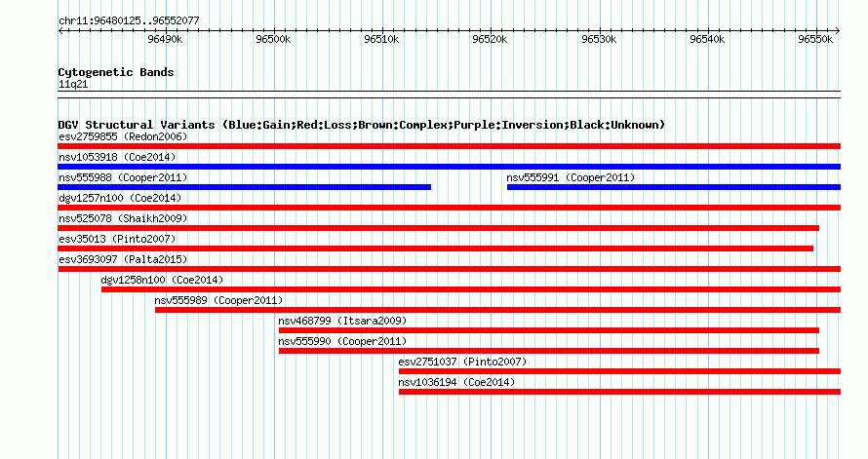Open the esv3693097 (Palta2015) label
Image resolution: width=868 pixels, height=459 pixels.
123,259
